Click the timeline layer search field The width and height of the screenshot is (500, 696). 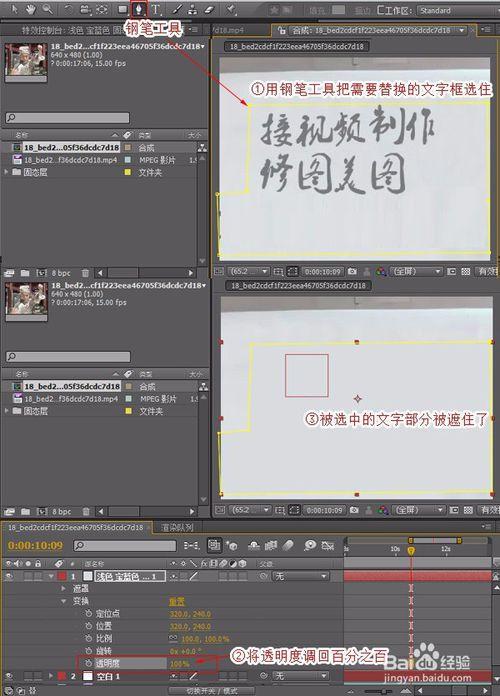point(125,545)
